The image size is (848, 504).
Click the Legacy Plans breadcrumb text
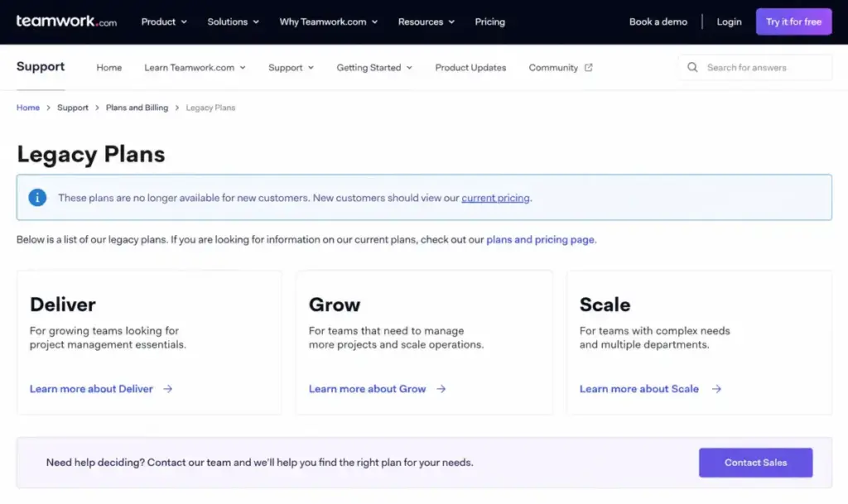[210, 108]
